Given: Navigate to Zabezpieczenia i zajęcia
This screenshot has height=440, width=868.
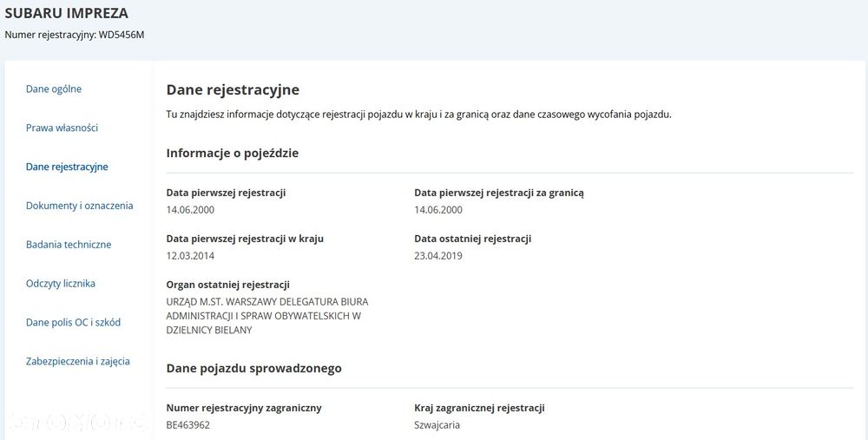Looking at the screenshot, I should (77, 361).
